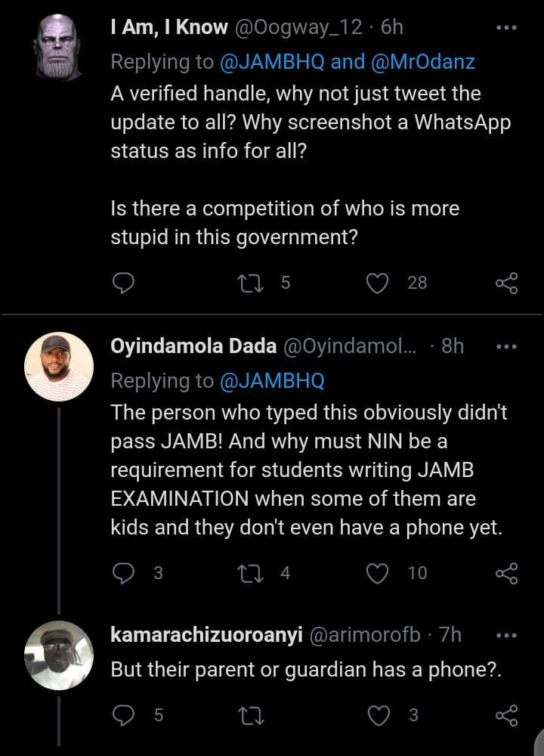Share kamarachizuoroanyi's tweet
This screenshot has height=756, width=544.
(506, 716)
